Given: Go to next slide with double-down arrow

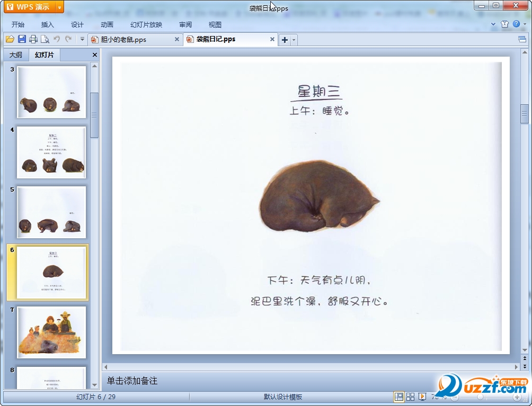Looking at the screenshot, I should (525, 366).
